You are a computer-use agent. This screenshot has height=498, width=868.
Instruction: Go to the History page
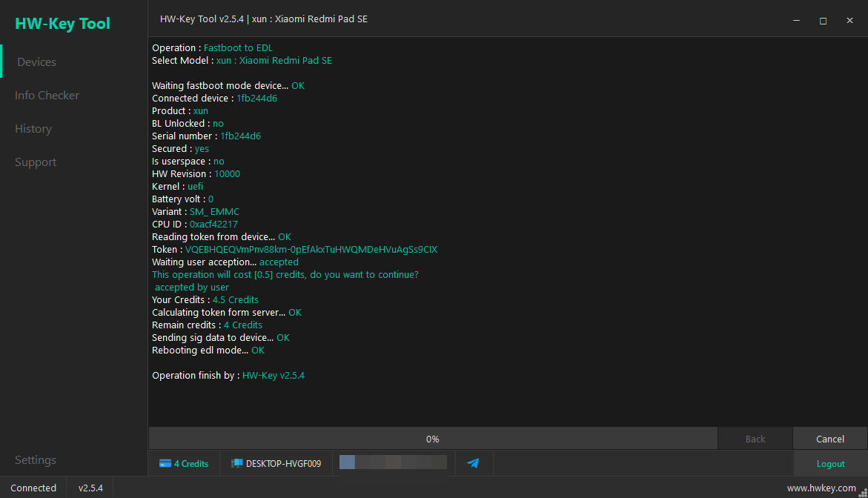(33, 128)
